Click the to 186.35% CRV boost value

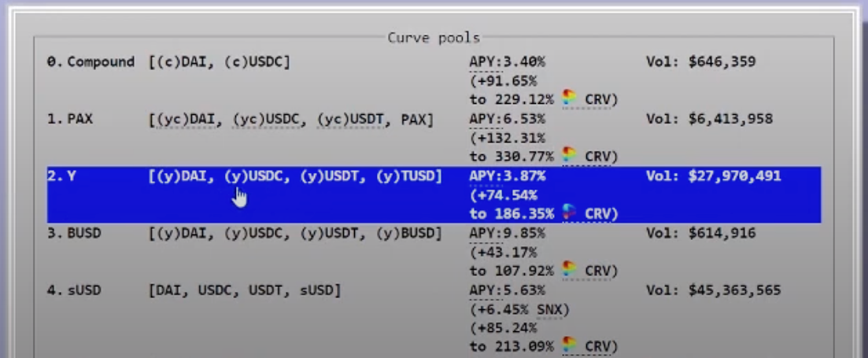512,214
